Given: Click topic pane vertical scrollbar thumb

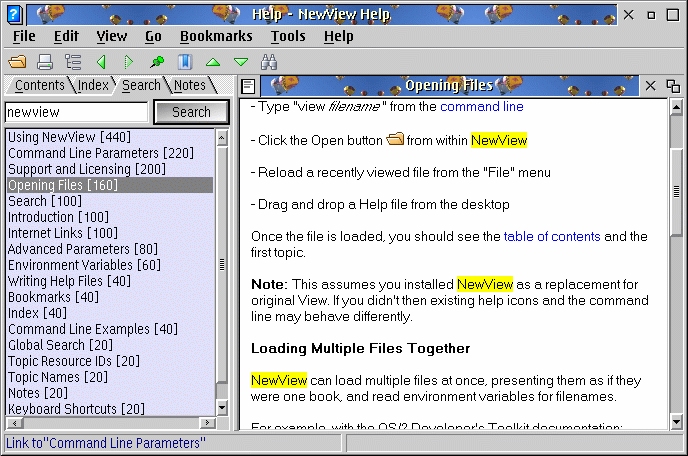Looking at the screenshot, I should [677, 192].
